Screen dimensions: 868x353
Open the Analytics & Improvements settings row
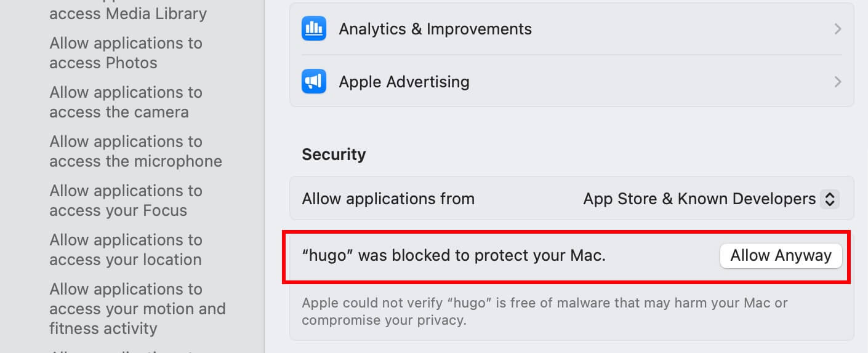[571, 29]
